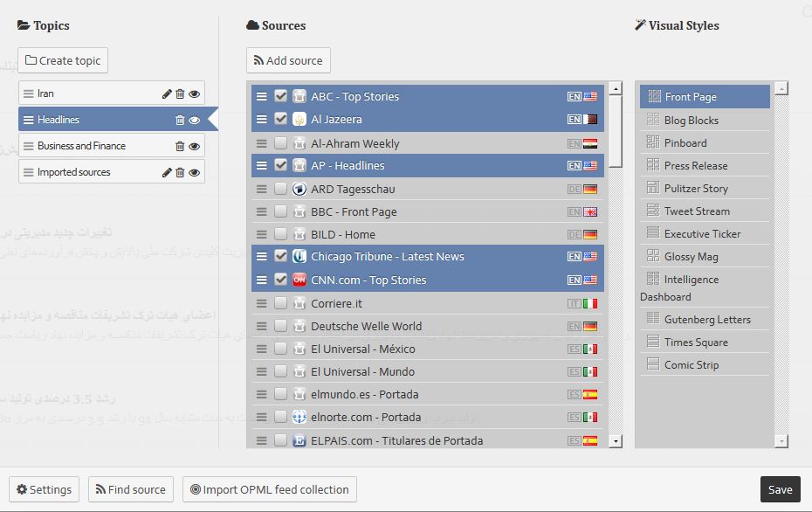This screenshot has height=512, width=812.
Task: Edit the Iran topic with pencil icon
Action: pos(167,93)
